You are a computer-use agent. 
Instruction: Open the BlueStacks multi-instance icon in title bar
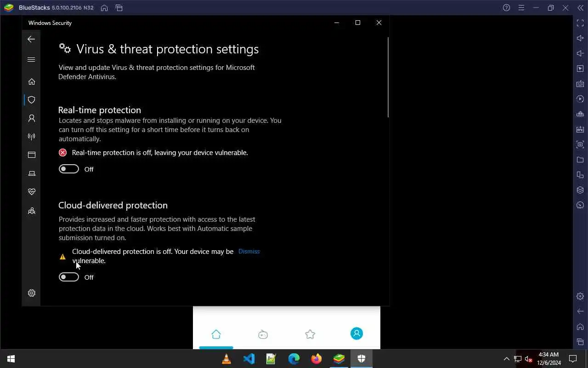(119, 8)
